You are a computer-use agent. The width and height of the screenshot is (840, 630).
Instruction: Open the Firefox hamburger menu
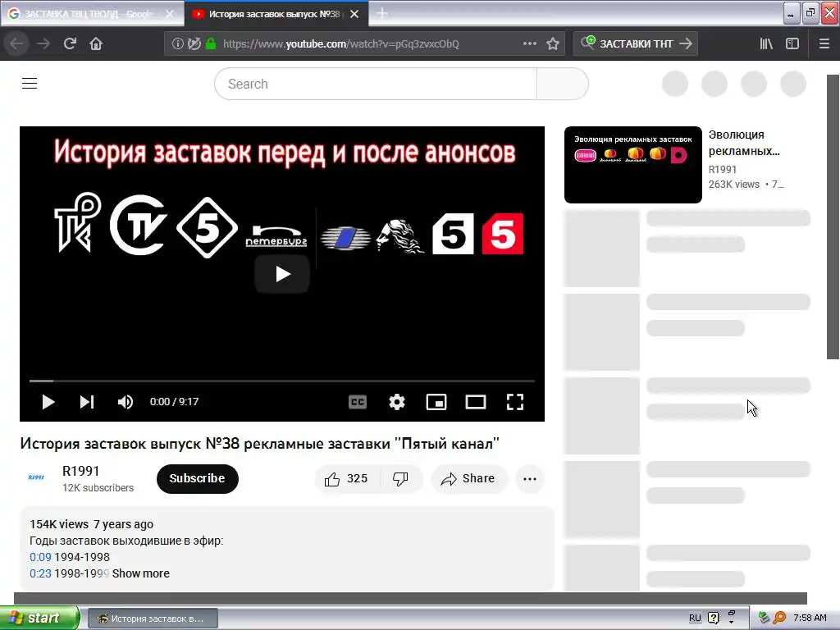tap(824, 44)
